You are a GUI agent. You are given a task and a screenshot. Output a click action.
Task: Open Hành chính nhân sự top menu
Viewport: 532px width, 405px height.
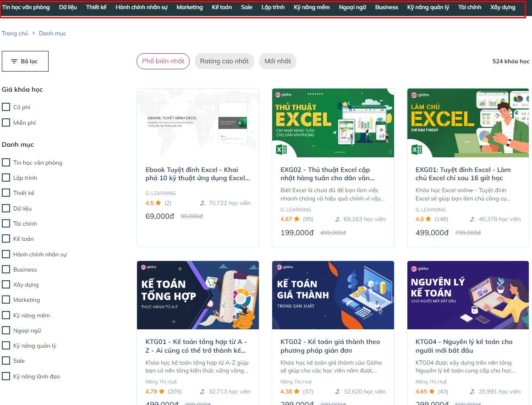pos(142,7)
